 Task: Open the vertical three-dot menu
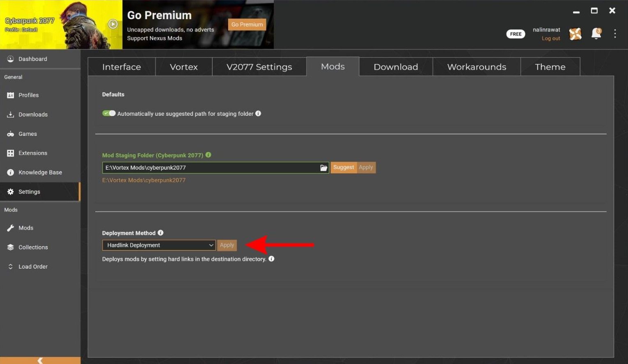(615, 34)
